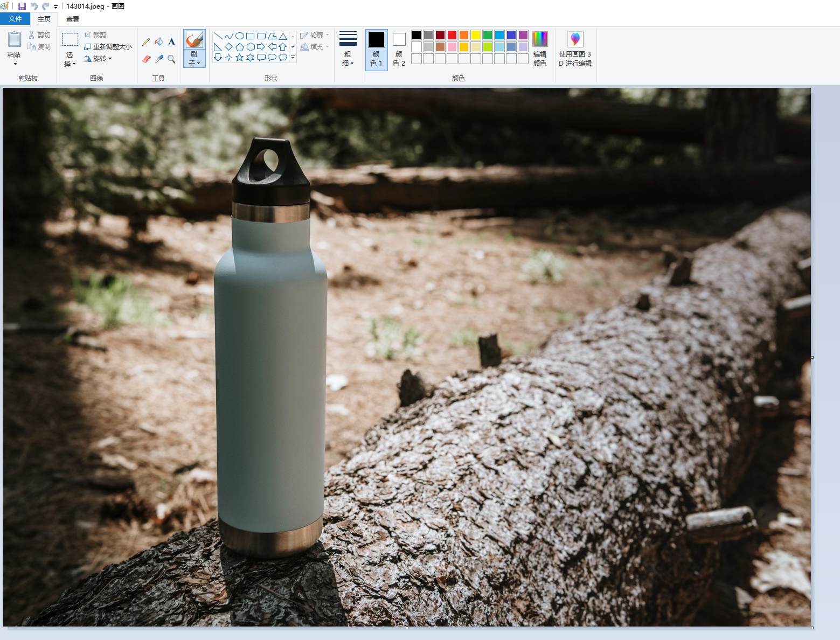Open the shape Fill (填充) dropdown
The width and height of the screenshot is (840, 640).
(x=315, y=47)
